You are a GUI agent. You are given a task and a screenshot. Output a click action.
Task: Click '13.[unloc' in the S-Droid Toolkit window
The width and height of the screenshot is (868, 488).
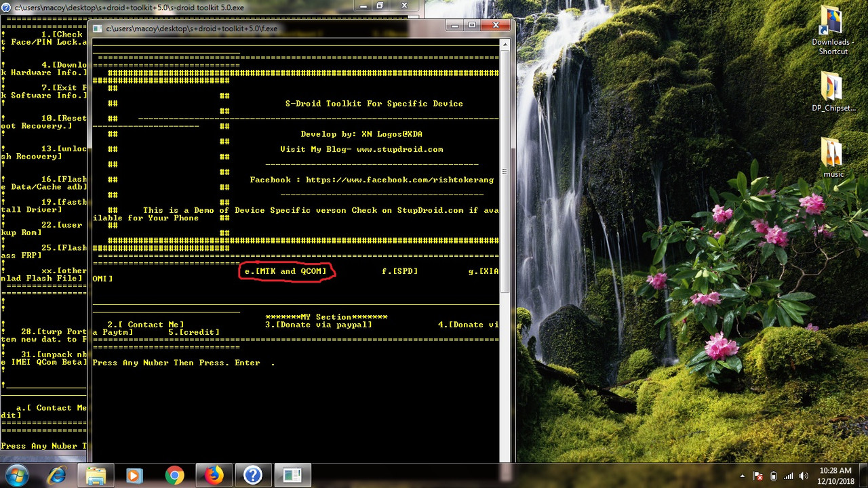(64, 148)
